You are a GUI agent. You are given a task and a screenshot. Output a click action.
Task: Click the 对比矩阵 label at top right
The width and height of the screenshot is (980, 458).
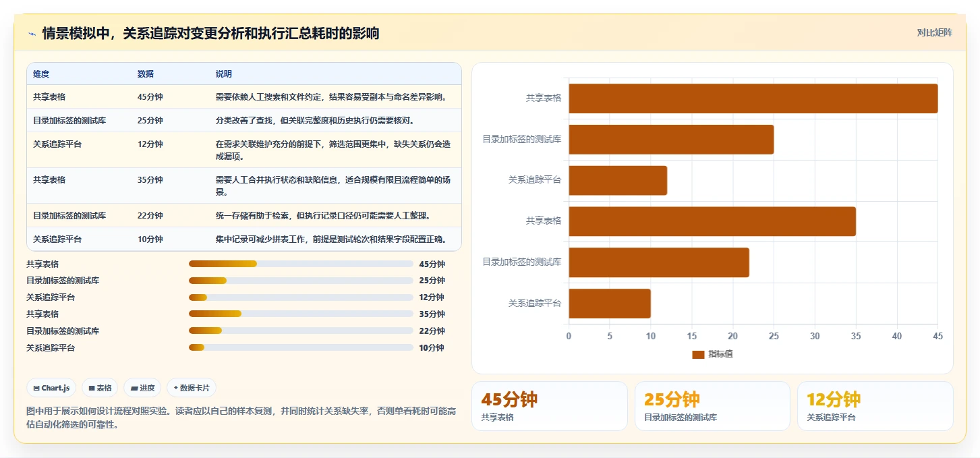coord(935,32)
